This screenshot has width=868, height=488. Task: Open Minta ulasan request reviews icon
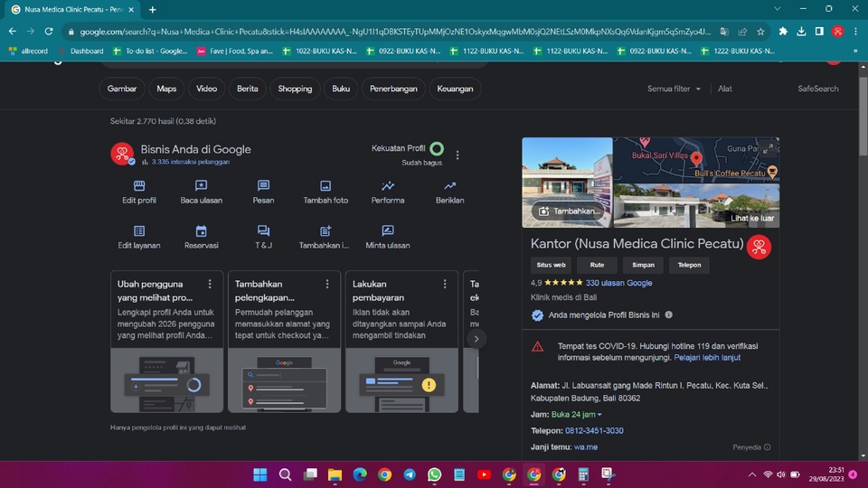click(x=388, y=237)
